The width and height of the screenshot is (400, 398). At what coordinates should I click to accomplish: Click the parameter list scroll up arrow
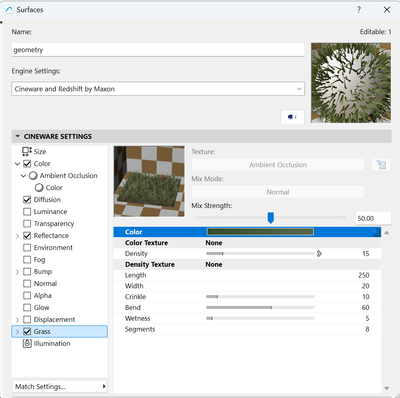click(x=387, y=233)
